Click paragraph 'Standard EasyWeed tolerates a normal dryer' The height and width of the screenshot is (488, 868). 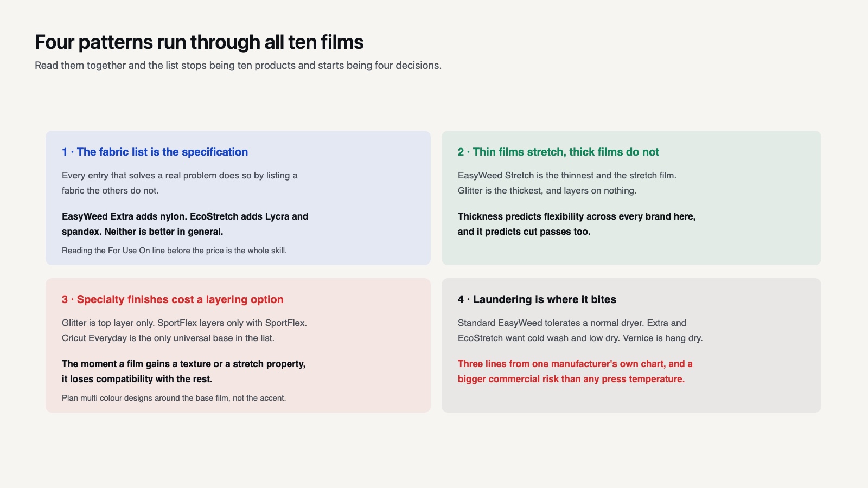(x=580, y=331)
